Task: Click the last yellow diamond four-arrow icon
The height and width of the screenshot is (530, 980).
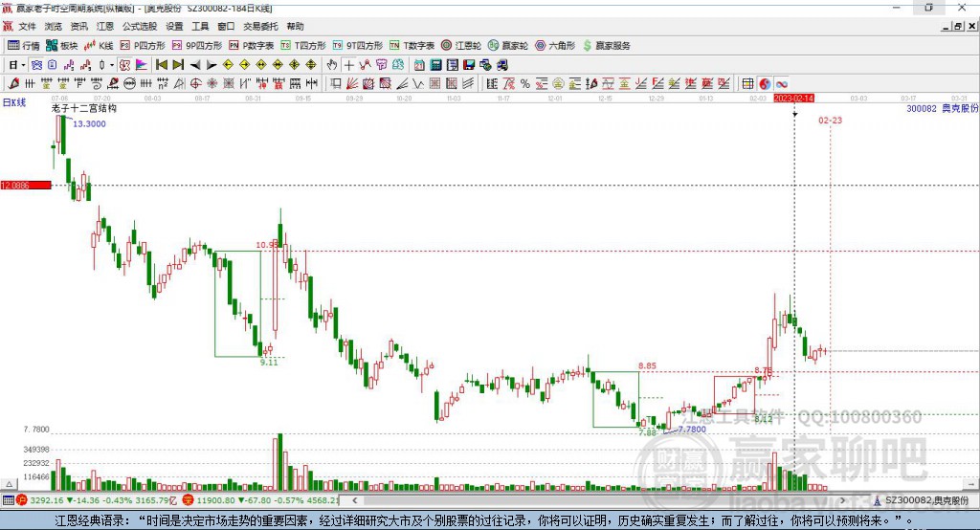Action: (x=311, y=65)
